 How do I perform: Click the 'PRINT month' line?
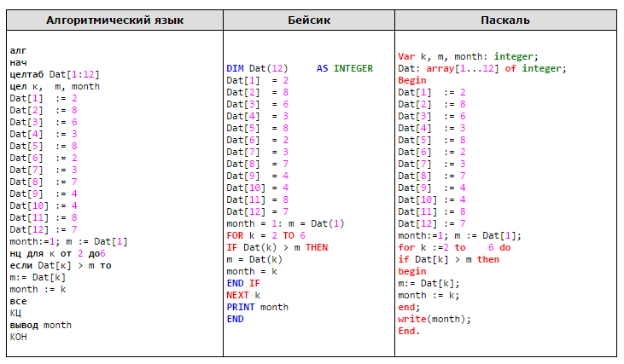258,307
